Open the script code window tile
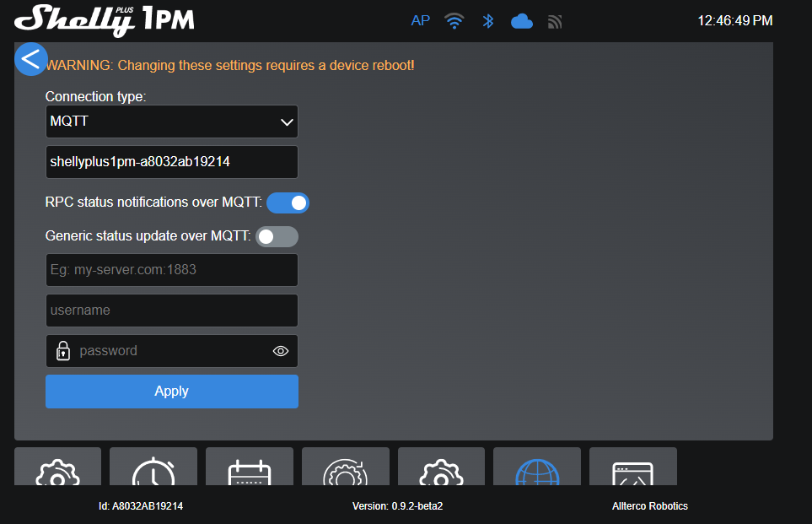This screenshot has width=812, height=524. [x=632, y=467]
